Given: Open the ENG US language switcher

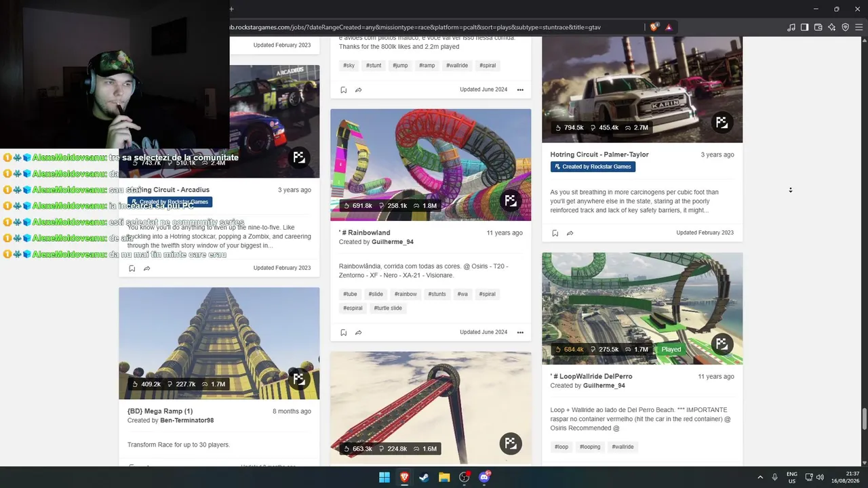Looking at the screenshot, I should point(791,477).
